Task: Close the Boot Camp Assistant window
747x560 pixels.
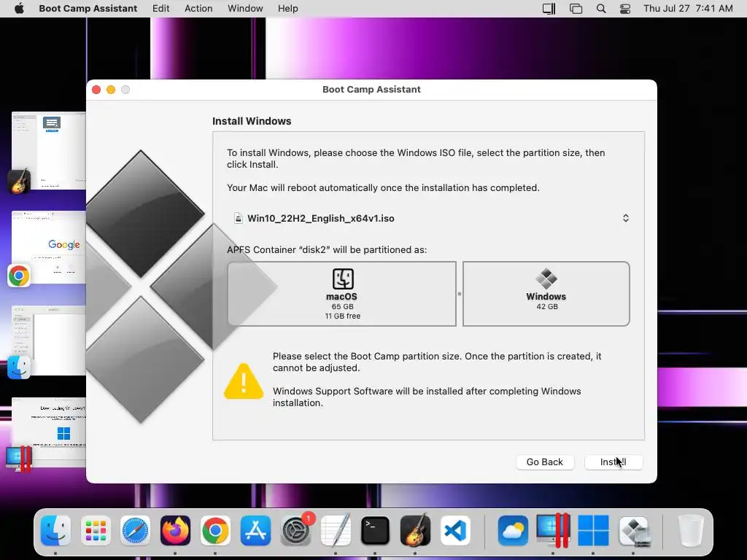Action: click(x=96, y=90)
